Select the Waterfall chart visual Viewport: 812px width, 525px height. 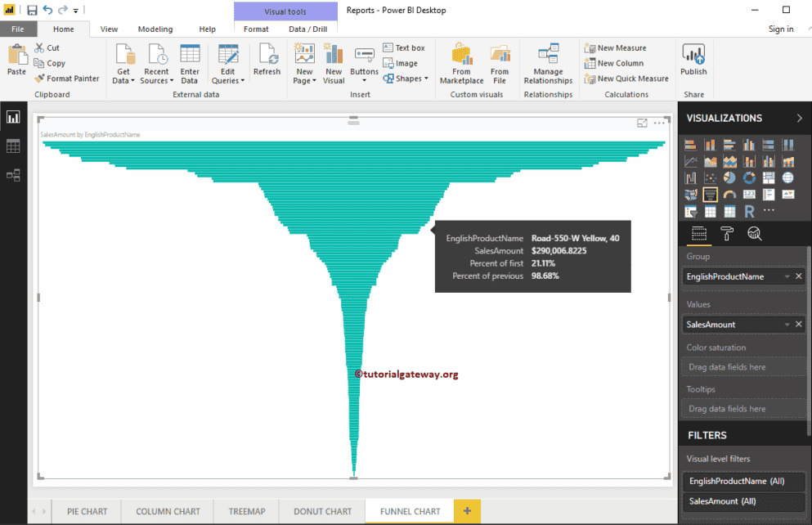pos(691,178)
